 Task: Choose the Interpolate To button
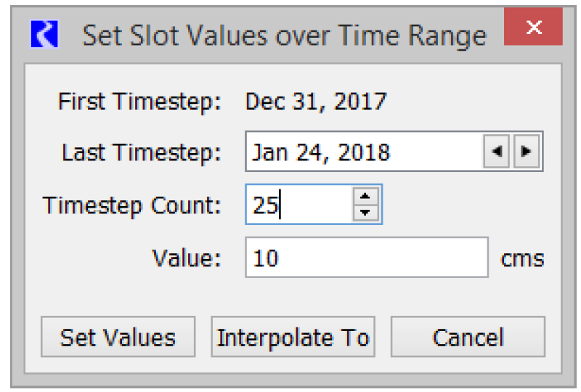pyautogui.click(x=293, y=338)
